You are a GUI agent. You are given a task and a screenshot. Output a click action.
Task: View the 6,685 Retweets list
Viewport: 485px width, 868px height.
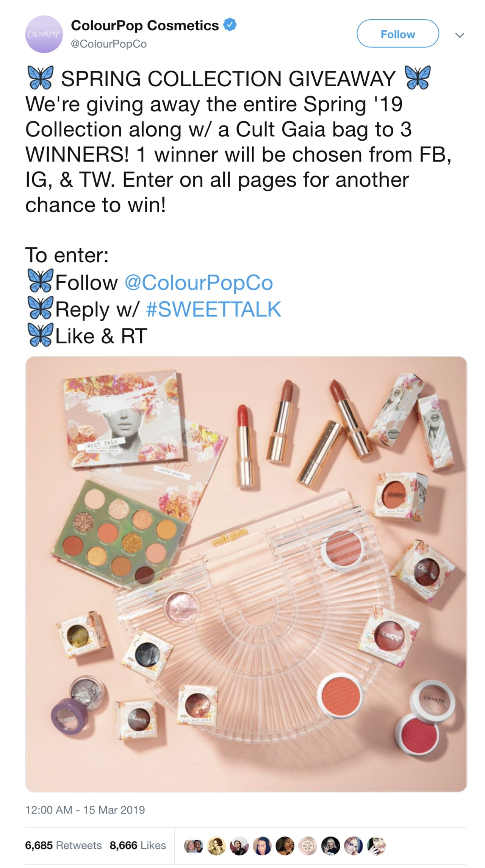click(x=63, y=845)
